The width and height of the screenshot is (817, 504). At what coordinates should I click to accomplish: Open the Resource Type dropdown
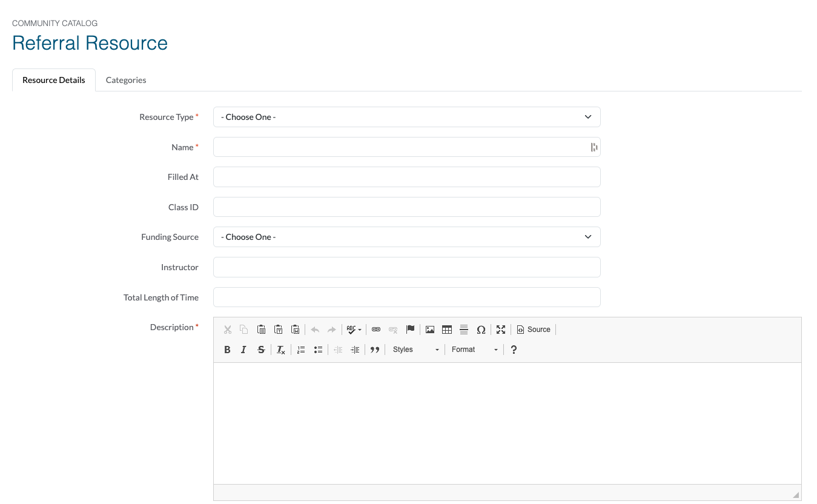pyautogui.click(x=406, y=117)
